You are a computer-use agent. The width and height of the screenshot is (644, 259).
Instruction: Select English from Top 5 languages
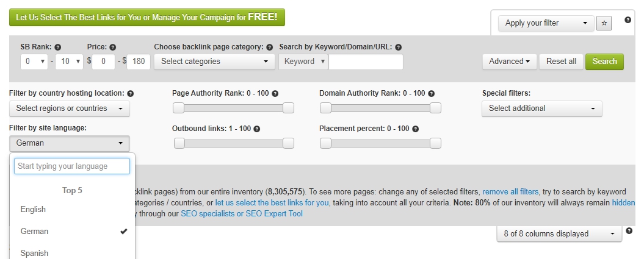coord(72,210)
